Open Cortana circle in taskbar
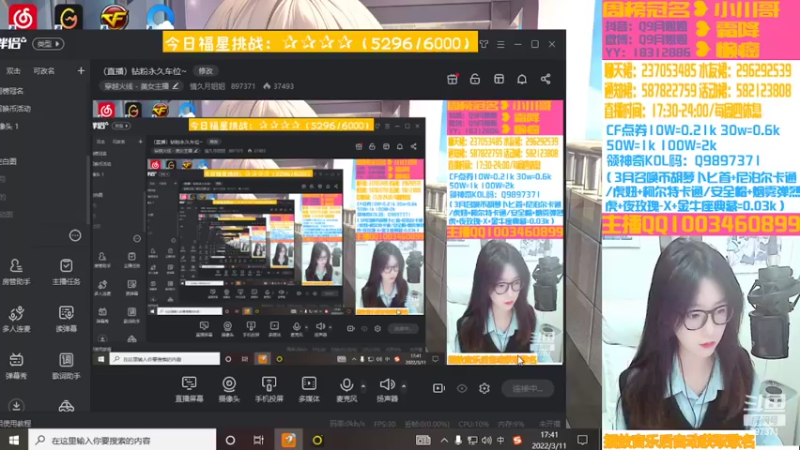The image size is (800, 450). click(x=230, y=440)
